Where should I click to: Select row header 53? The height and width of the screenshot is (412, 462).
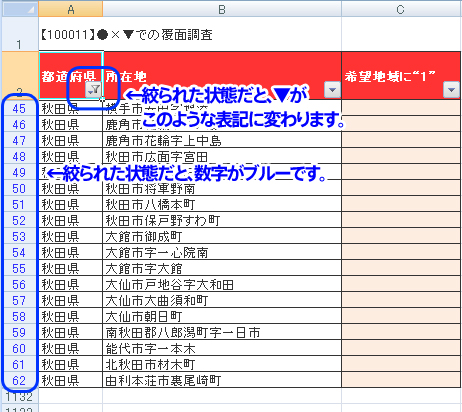tap(19, 236)
